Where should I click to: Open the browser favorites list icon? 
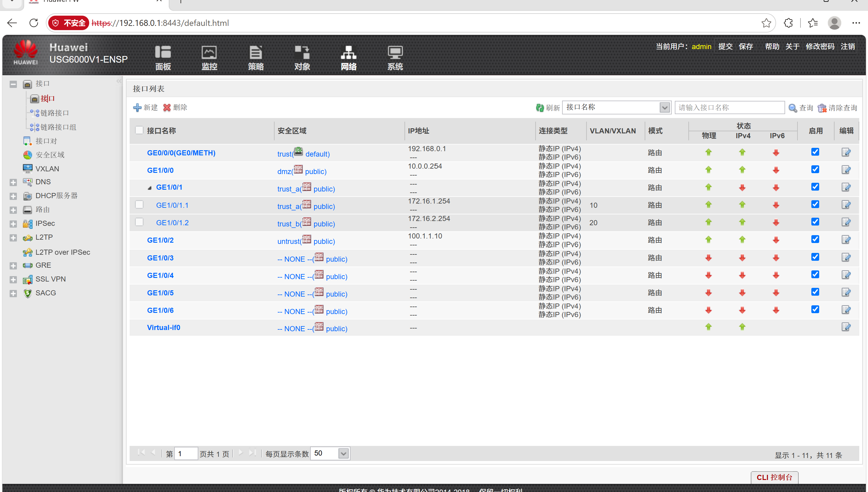tap(813, 23)
